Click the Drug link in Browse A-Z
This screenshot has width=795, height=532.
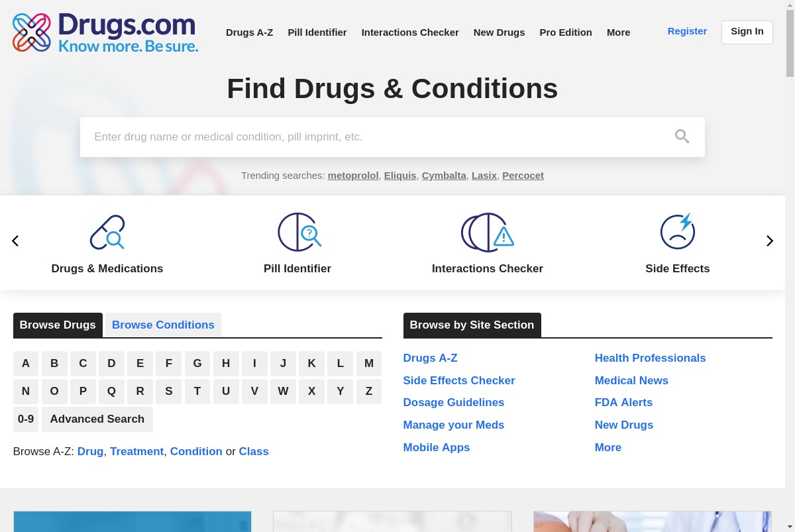click(x=91, y=452)
